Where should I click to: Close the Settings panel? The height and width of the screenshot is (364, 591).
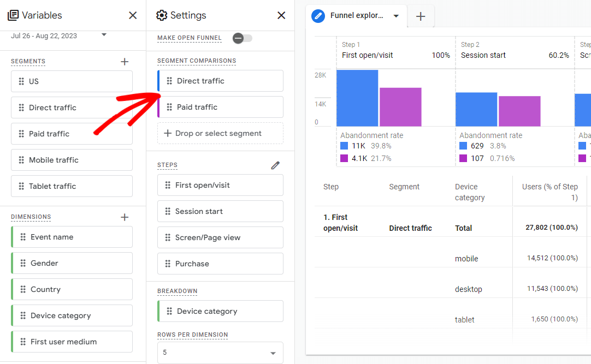click(x=281, y=15)
